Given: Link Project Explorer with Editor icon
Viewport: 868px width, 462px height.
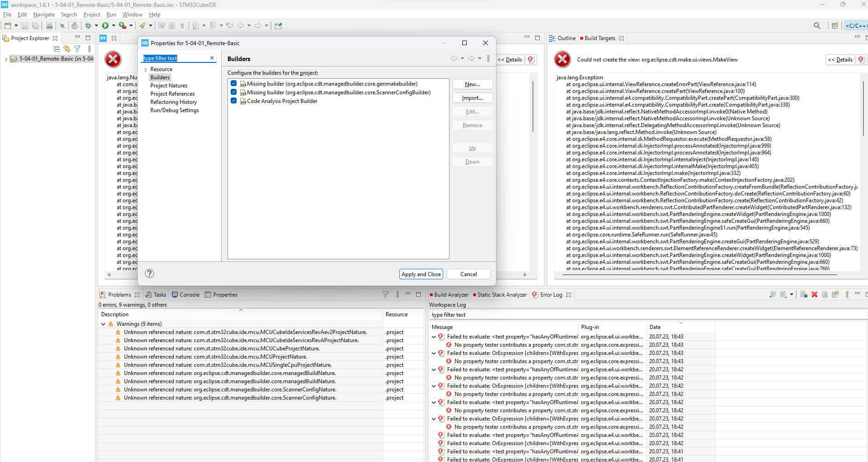Looking at the screenshot, I should 67,49.
